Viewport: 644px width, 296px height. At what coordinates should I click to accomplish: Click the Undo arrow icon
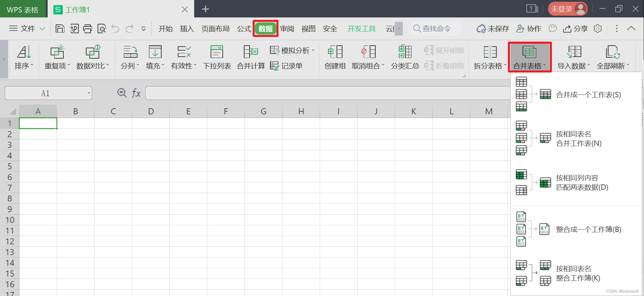point(115,29)
